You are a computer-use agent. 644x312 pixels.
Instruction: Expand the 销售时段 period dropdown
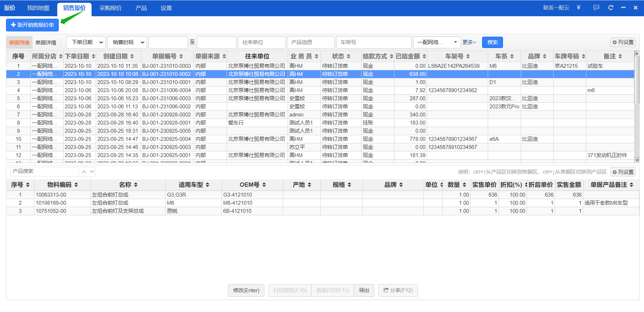[x=127, y=42]
